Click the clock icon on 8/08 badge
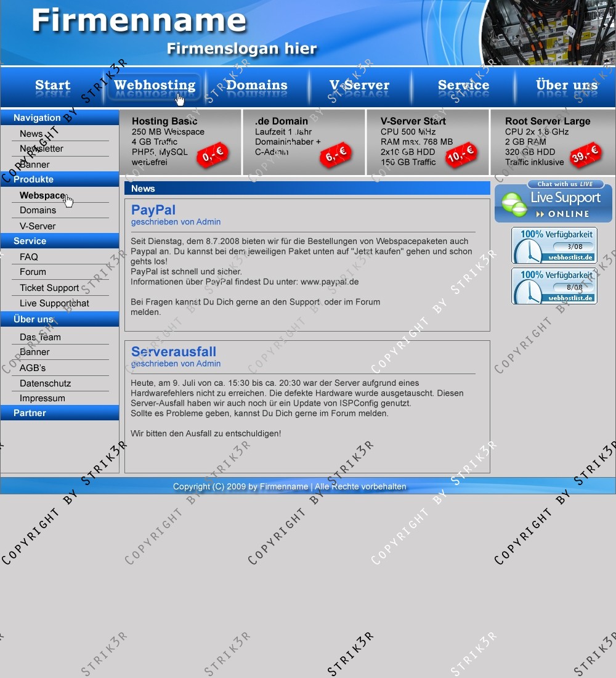Viewport: 616px width, 678px height. (x=529, y=292)
